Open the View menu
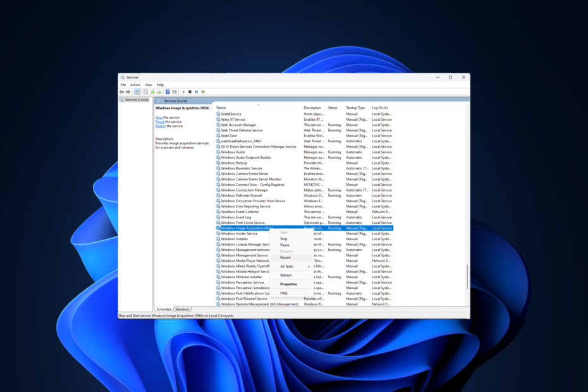This screenshot has height=392, width=588. tap(149, 85)
